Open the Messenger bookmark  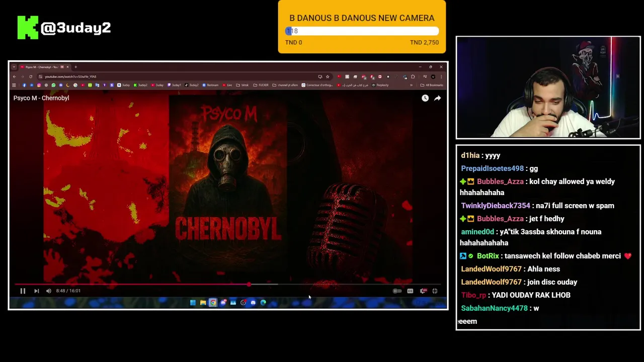(32, 85)
